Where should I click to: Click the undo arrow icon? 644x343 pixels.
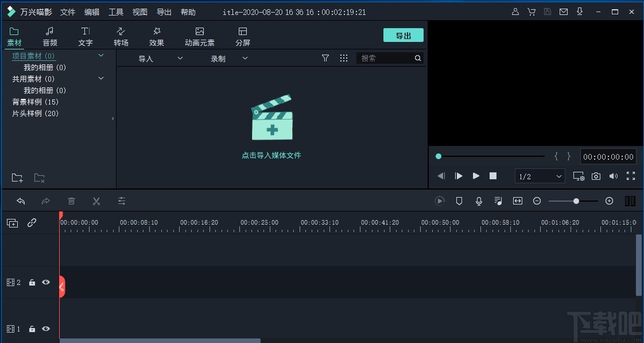pos(21,201)
